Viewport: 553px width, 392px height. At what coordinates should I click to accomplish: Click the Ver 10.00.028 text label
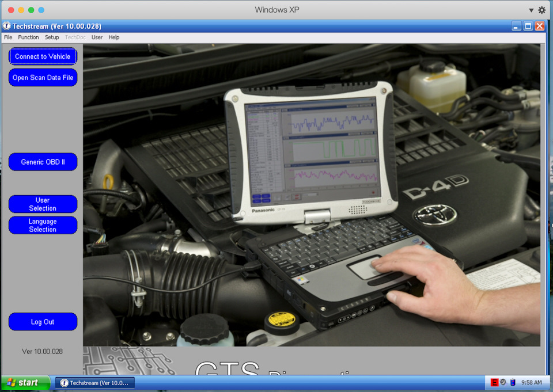click(x=42, y=352)
